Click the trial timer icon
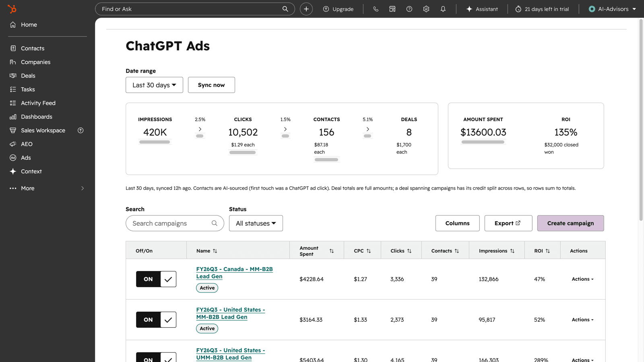 pyautogui.click(x=518, y=9)
